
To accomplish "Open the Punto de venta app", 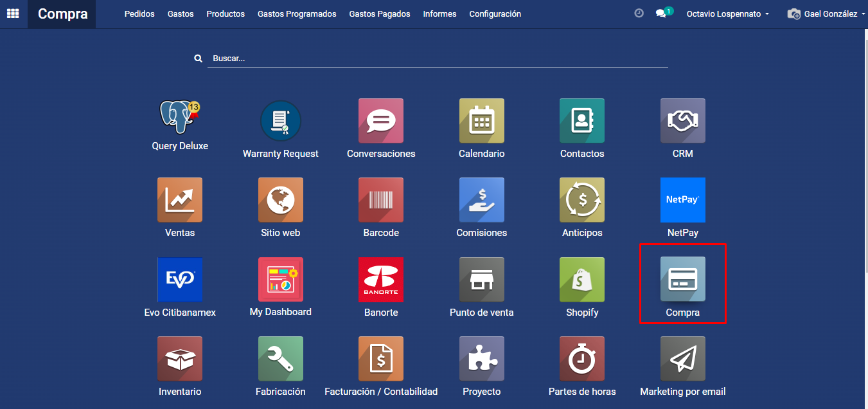I will [482, 280].
